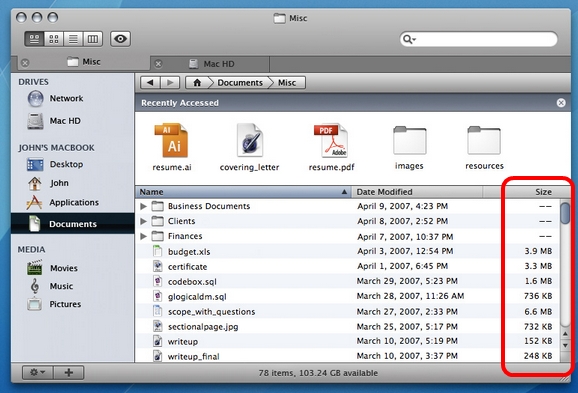Select the Business Documents folder row
The width and height of the screenshot is (578, 393).
(348, 206)
